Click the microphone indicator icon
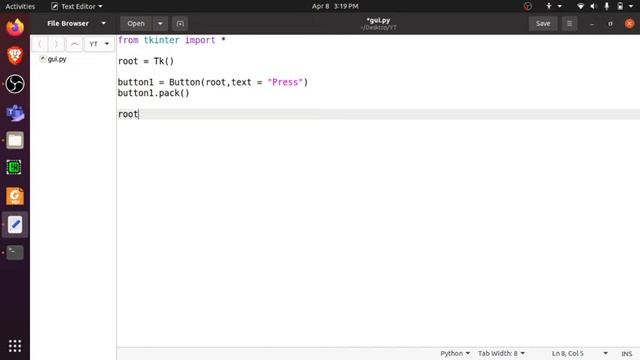640x360 pixels. click(x=607, y=6)
